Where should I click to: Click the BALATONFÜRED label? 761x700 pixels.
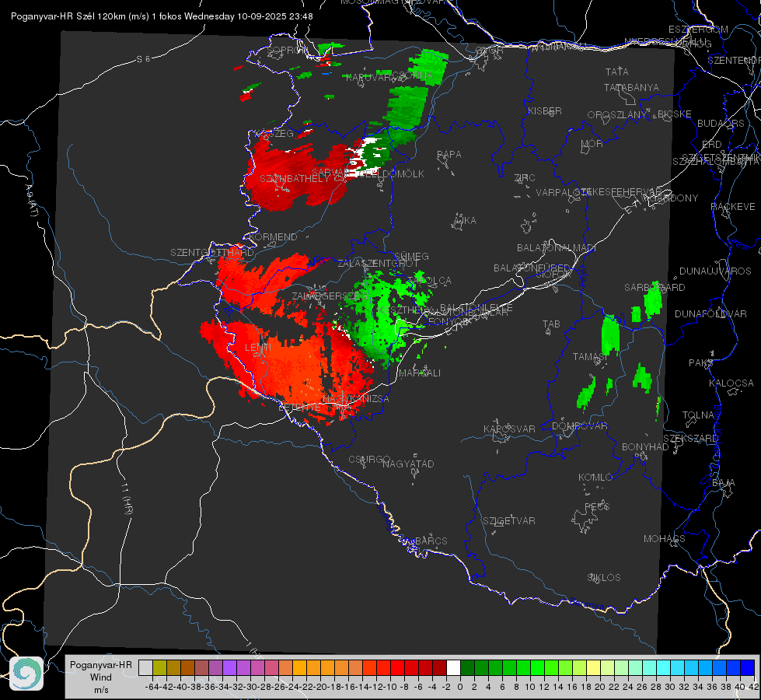(532, 268)
